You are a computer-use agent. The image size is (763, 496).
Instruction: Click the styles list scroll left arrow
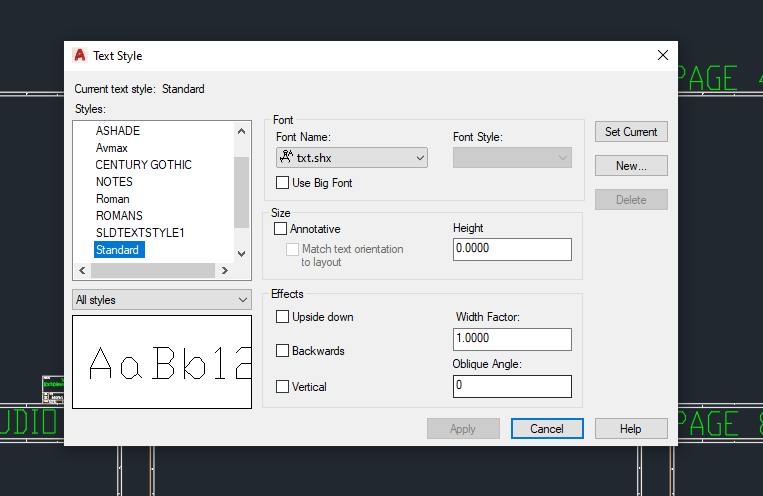(x=82, y=271)
